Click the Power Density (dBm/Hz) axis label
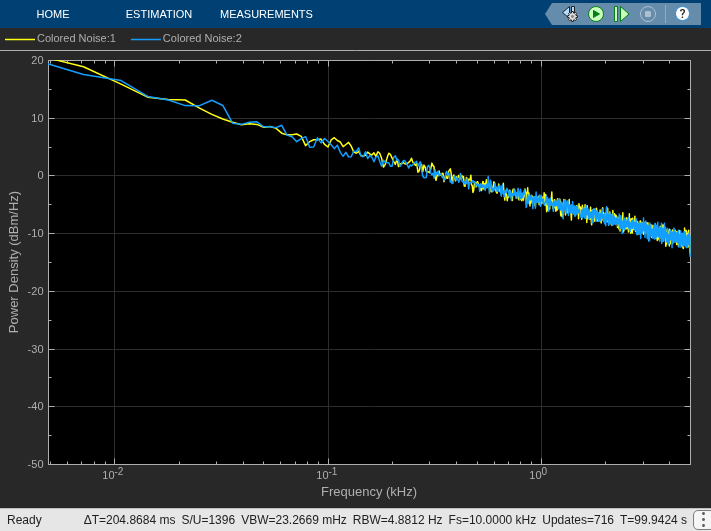This screenshot has width=711, height=531. coord(14,262)
